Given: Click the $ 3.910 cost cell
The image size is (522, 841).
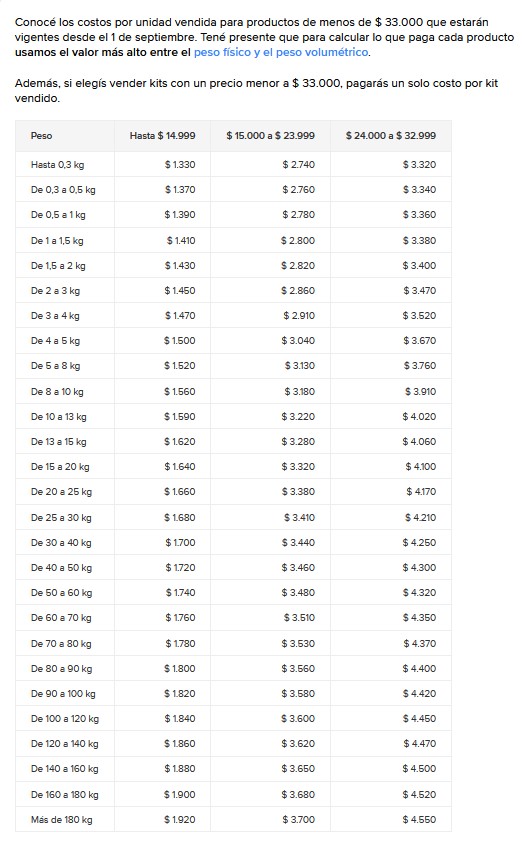Looking at the screenshot, I should (x=420, y=392).
